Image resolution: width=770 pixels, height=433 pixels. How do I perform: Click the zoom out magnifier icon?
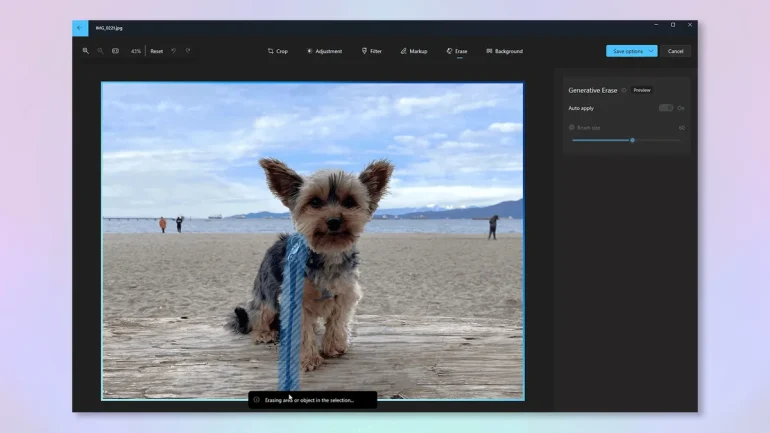[100, 51]
